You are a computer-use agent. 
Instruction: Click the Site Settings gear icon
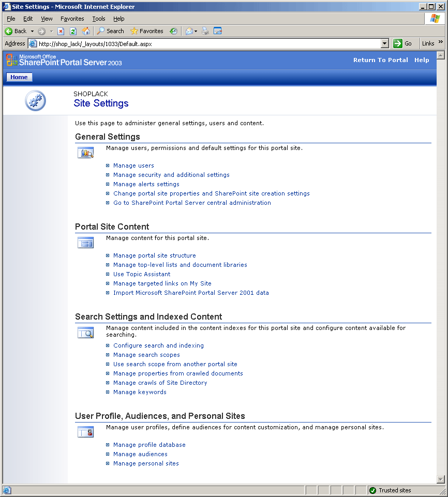click(x=36, y=101)
